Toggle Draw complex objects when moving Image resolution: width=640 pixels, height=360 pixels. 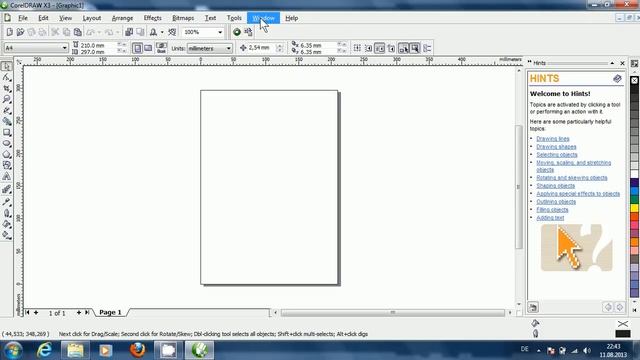(403, 48)
